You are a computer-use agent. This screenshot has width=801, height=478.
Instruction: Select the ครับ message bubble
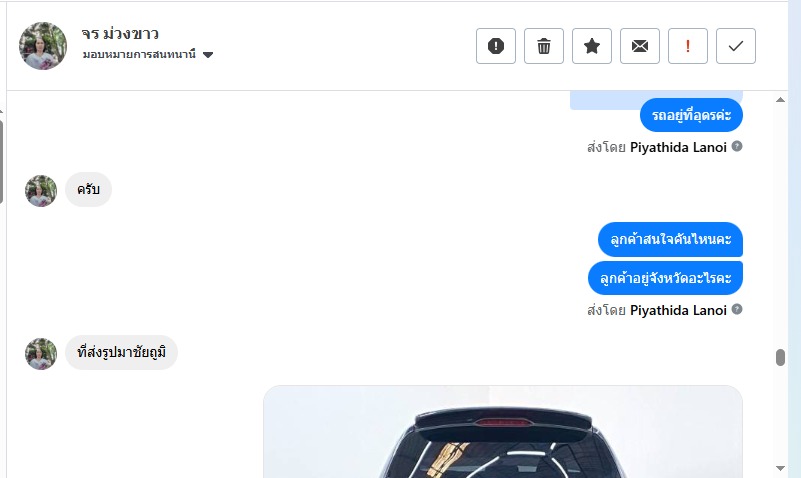pyautogui.click(x=88, y=189)
